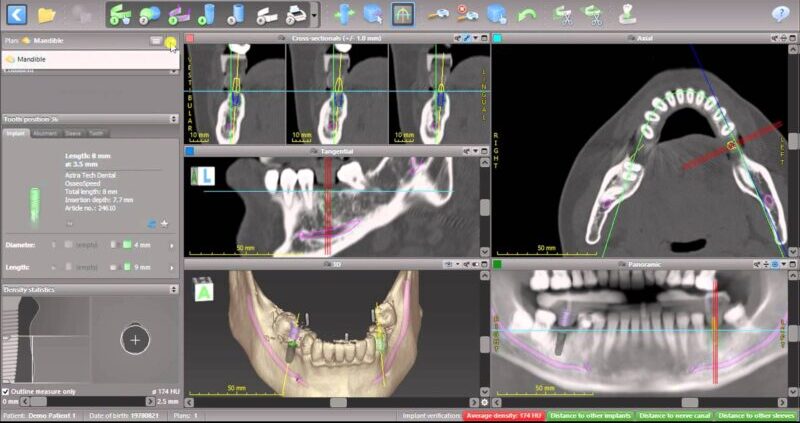This screenshot has width=800, height=423.
Task: Click the implant search magnifier icon
Action: point(438,15)
